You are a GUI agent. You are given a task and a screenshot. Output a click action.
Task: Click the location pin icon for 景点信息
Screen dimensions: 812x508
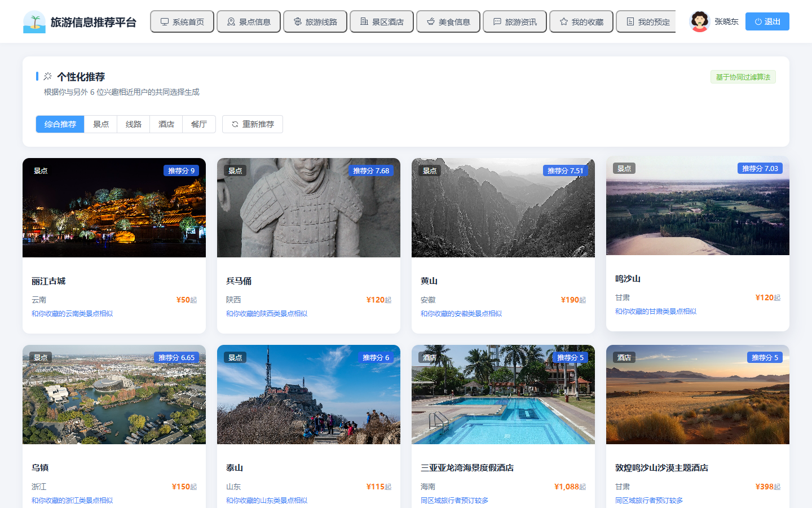231,22
